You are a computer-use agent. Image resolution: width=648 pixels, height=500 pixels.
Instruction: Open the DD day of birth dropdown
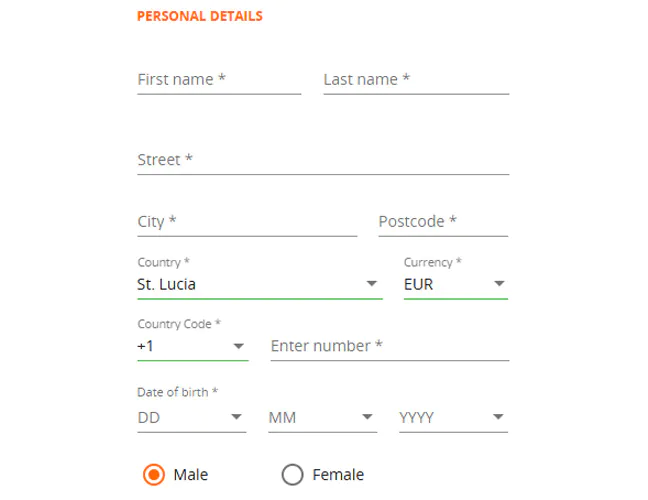[180, 418]
